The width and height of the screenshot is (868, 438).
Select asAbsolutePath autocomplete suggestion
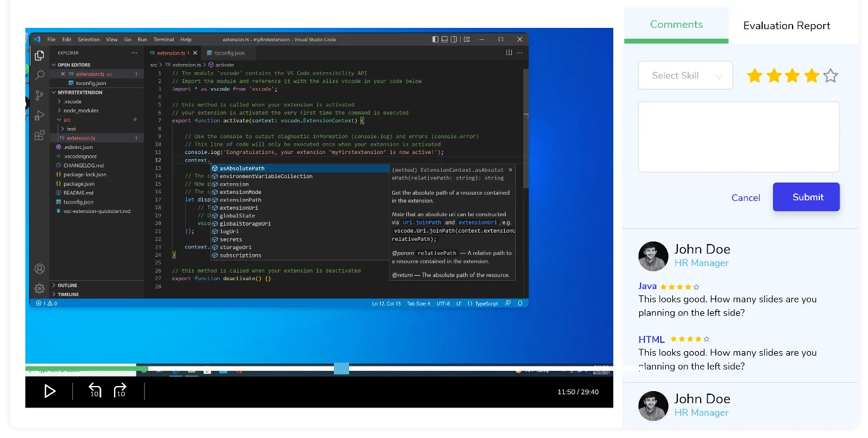pos(300,168)
